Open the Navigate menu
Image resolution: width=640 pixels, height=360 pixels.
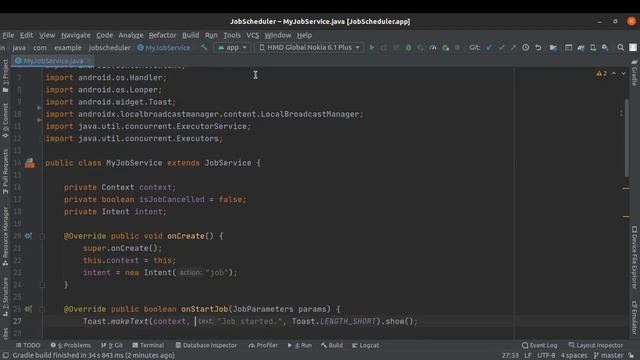click(76, 35)
